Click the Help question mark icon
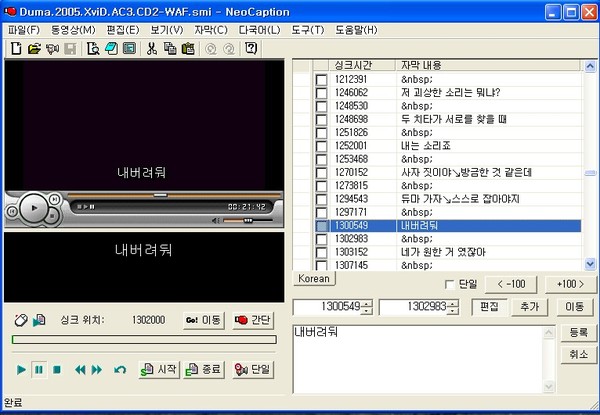 click(250, 48)
